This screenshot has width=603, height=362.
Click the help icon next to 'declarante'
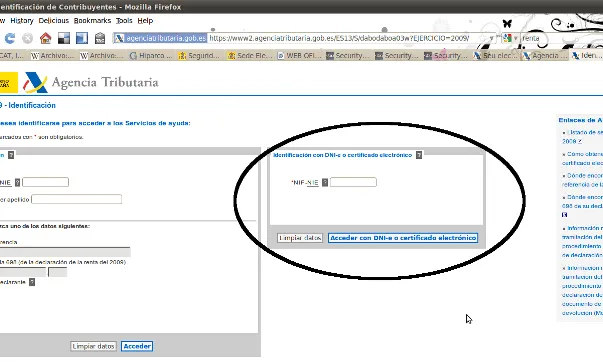tap(32, 282)
